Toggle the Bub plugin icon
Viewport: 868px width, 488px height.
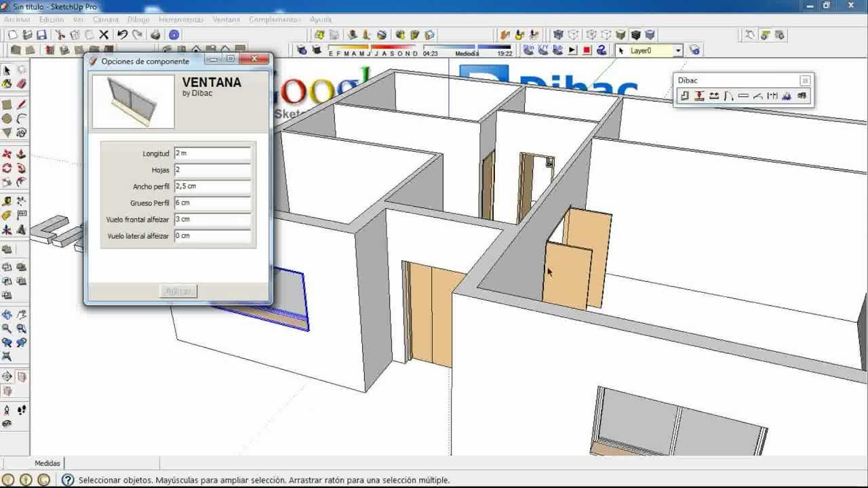coord(557,49)
